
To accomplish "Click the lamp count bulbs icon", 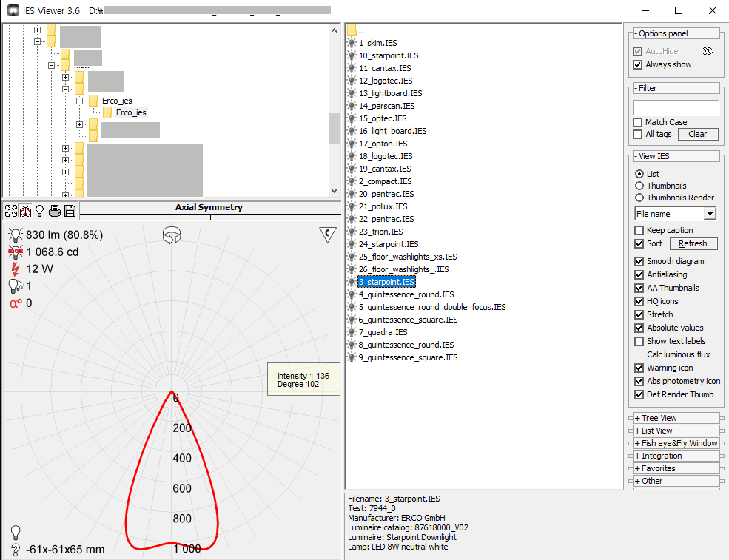I will pos(16,286).
